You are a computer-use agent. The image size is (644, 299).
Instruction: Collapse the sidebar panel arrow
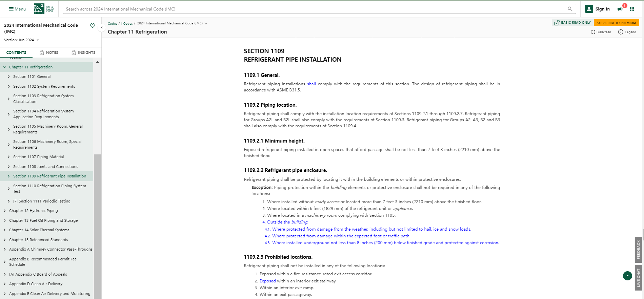[102, 27]
